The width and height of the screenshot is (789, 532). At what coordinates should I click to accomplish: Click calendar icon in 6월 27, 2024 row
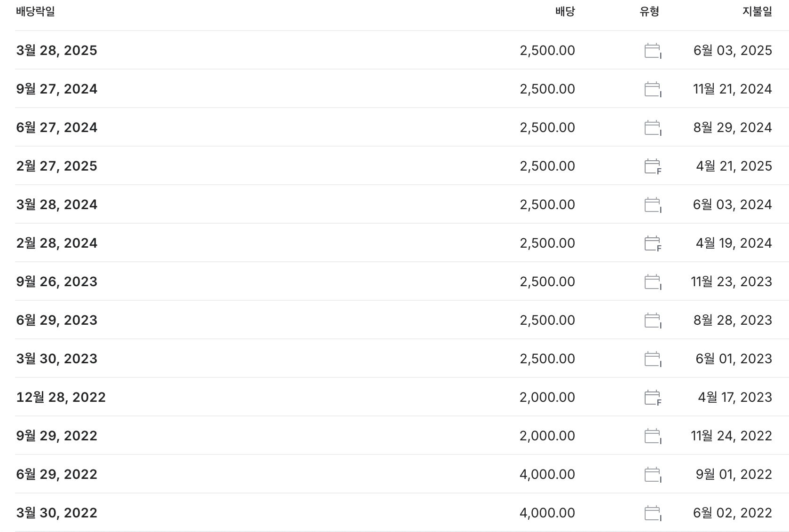pos(652,128)
